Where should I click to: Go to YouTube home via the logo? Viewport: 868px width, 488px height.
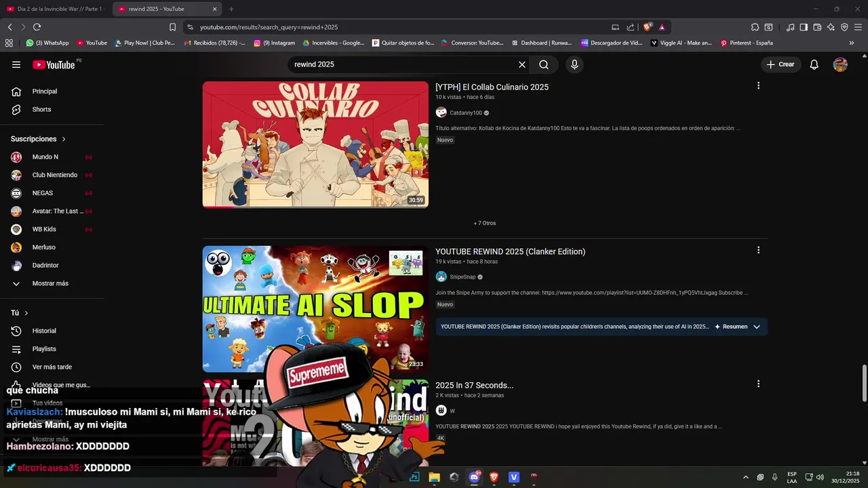coord(54,64)
